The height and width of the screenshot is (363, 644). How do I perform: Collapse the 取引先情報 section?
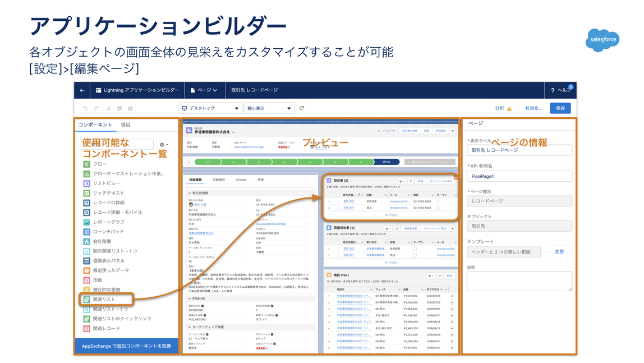pos(190,193)
